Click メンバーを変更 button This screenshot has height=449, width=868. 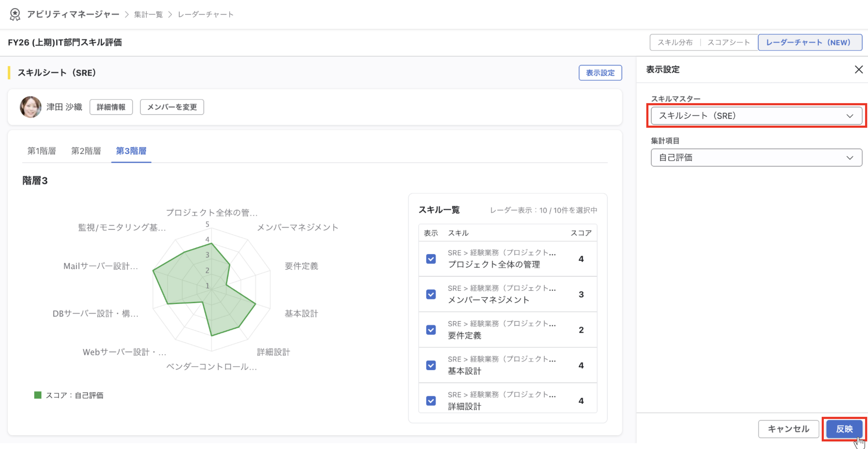pyautogui.click(x=172, y=107)
